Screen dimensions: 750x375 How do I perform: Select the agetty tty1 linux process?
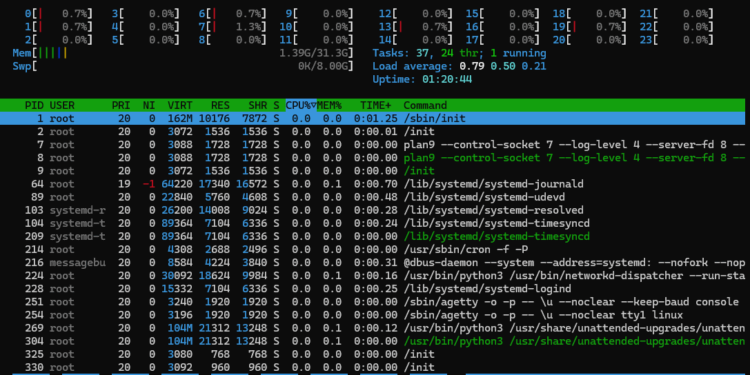[x=373, y=315]
